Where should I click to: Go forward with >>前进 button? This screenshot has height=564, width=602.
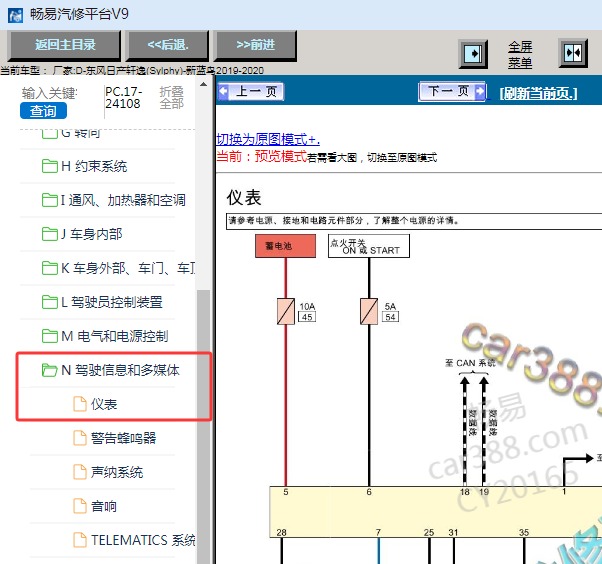point(255,45)
